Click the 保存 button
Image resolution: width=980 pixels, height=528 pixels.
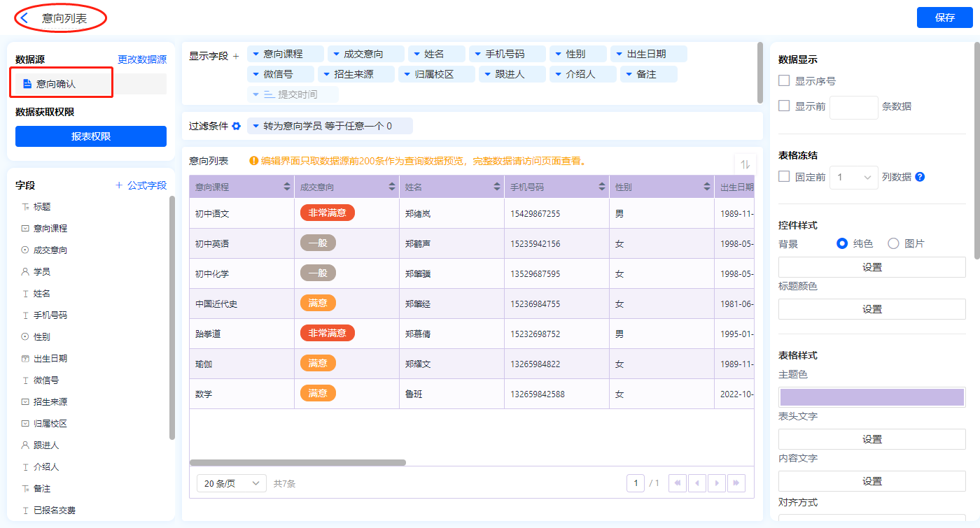point(944,17)
